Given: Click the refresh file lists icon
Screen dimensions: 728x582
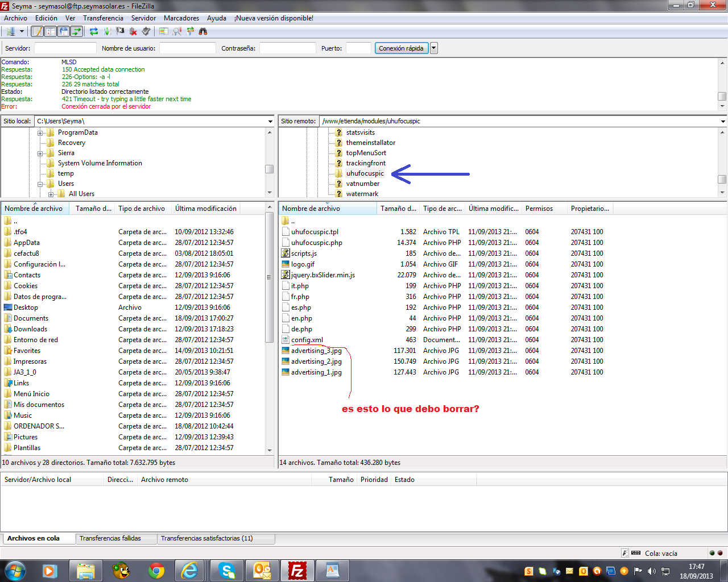Looking at the screenshot, I should [x=94, y=32].
